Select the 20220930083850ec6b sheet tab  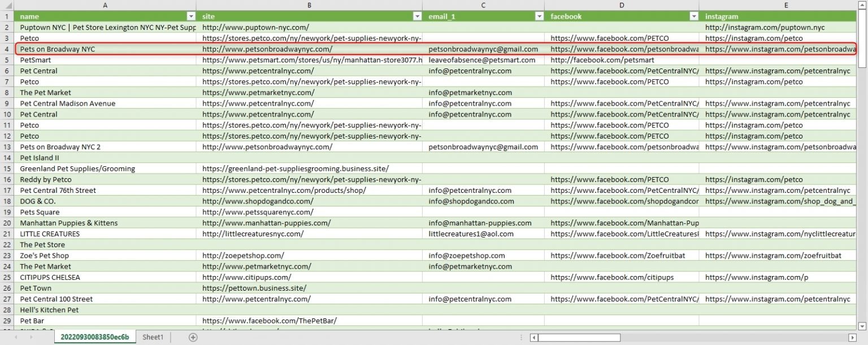(95, 337)
